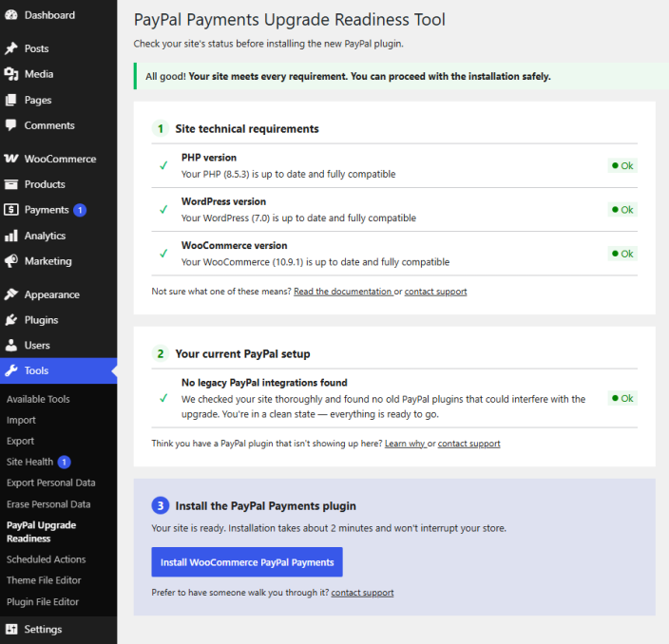Open the Products menu item
Viewport: 669px width, 644px height.
click(x=59, y=184)
